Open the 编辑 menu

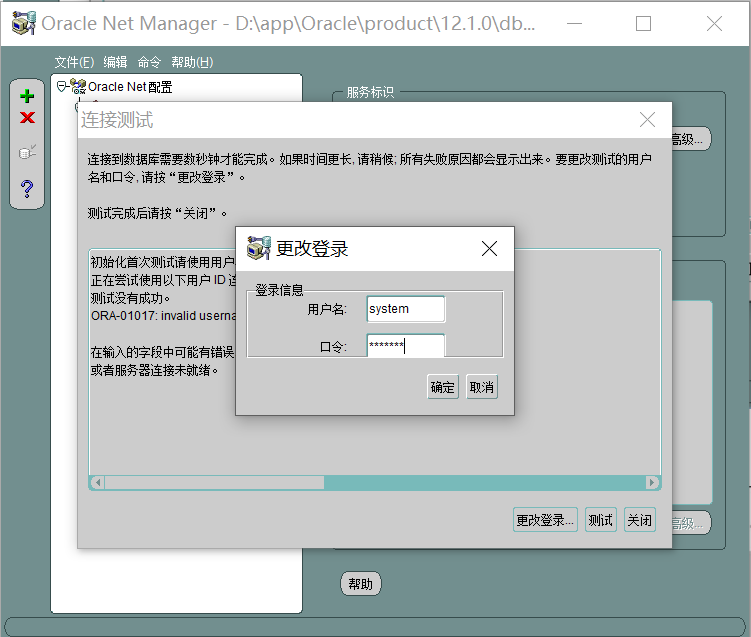pyautogui.click(x=115, y=62)
